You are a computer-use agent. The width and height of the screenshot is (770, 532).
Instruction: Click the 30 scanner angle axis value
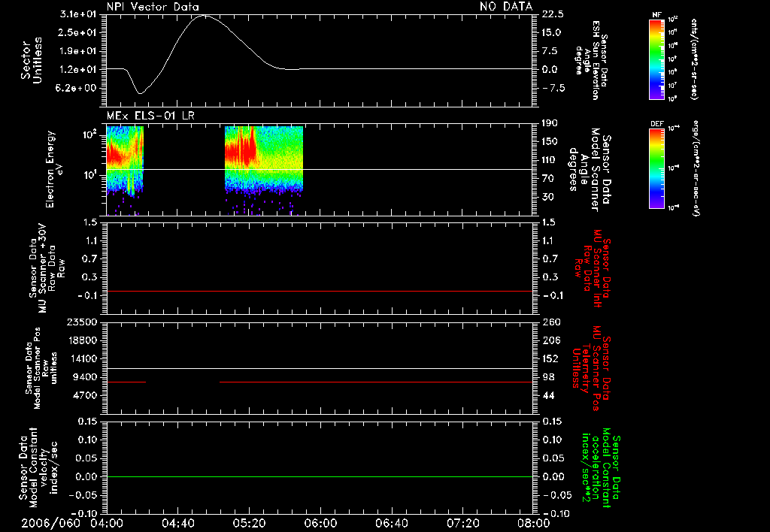547,197
